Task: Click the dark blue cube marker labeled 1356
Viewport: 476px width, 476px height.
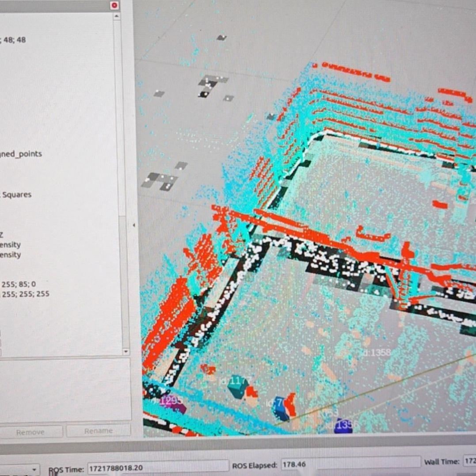Action: pos(344,426)
